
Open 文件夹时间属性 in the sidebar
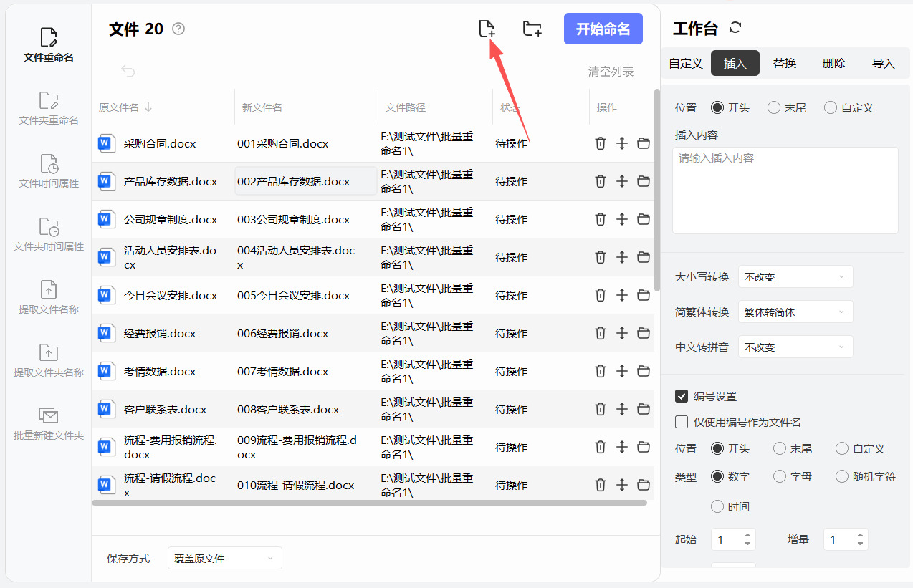(x=49, y=234)
